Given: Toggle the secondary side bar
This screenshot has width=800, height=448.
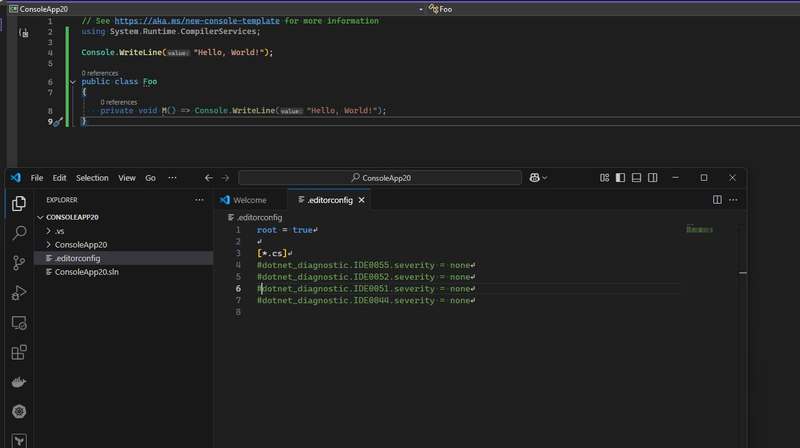Looking at the screenshot, I should click(x=653, y=178).
